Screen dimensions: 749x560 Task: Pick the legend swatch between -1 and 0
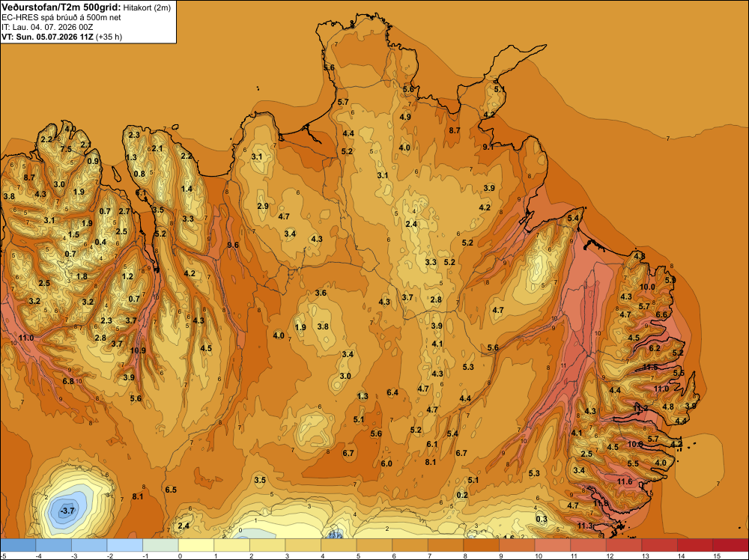click(160, 545)
